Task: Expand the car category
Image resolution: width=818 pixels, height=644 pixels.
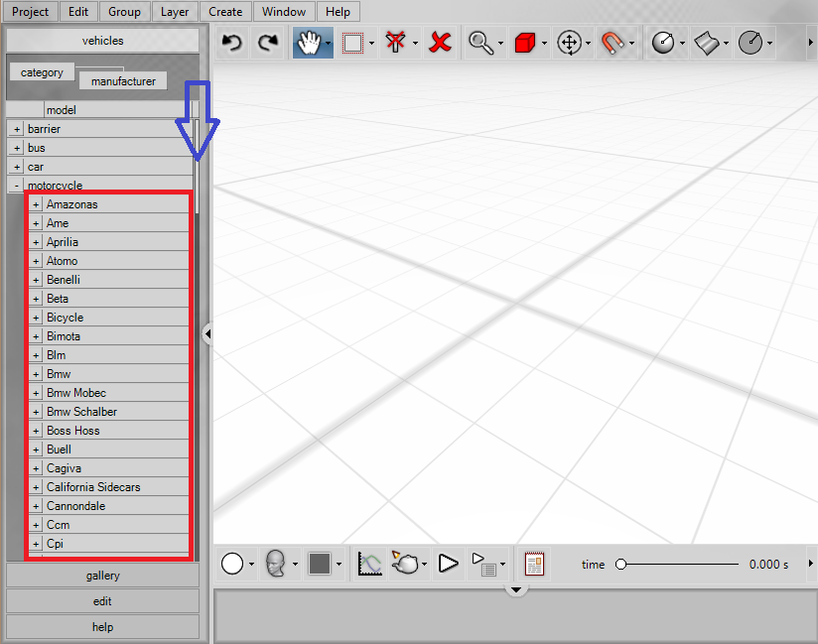Action: [x=17, y=167]
